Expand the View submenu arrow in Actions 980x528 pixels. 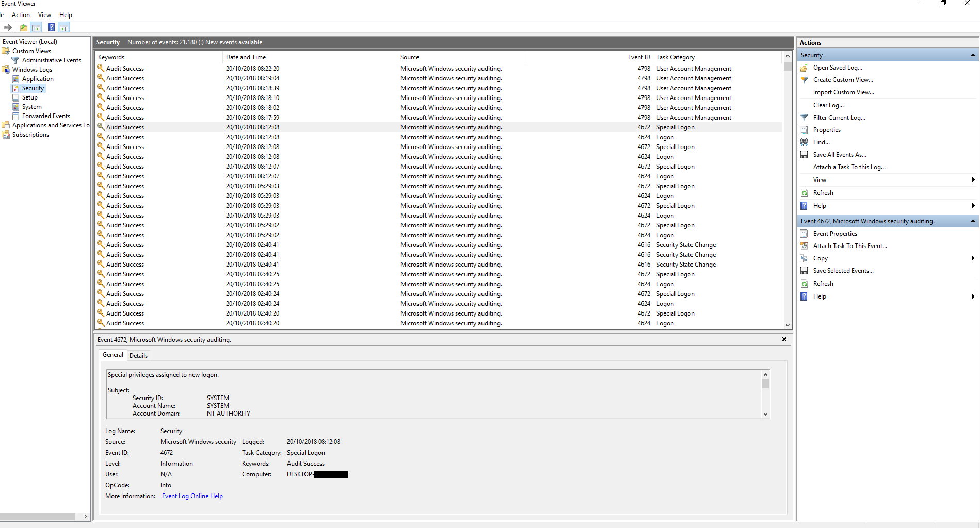[973, 180]
